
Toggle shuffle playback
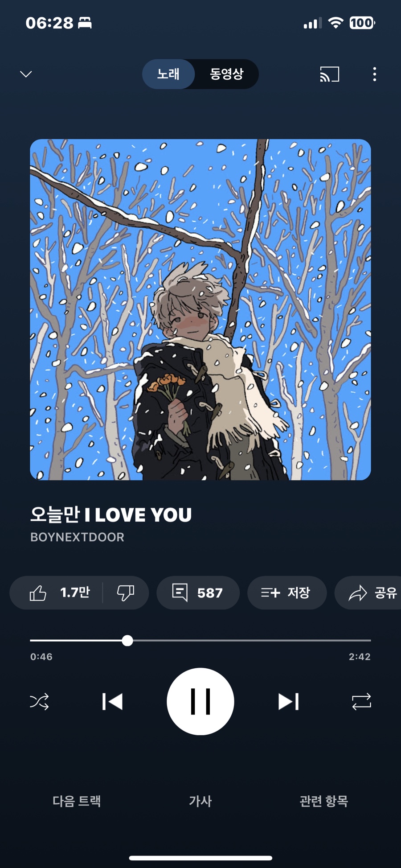click(40, 702)
